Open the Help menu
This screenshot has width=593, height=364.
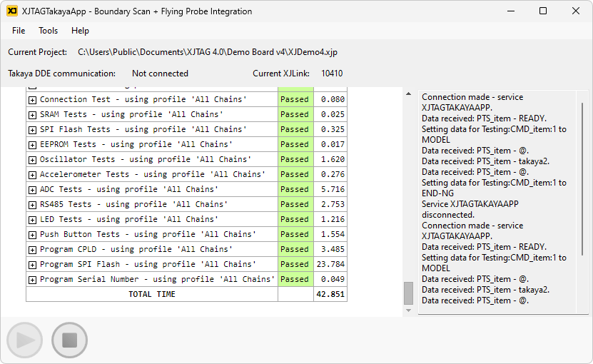pos(80,31)
